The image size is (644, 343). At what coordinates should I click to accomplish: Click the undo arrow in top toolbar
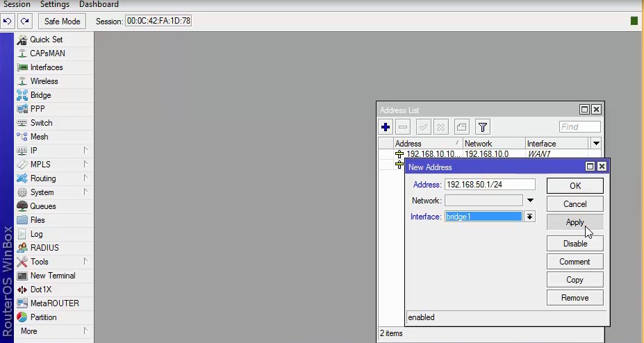tap(8, 21)
